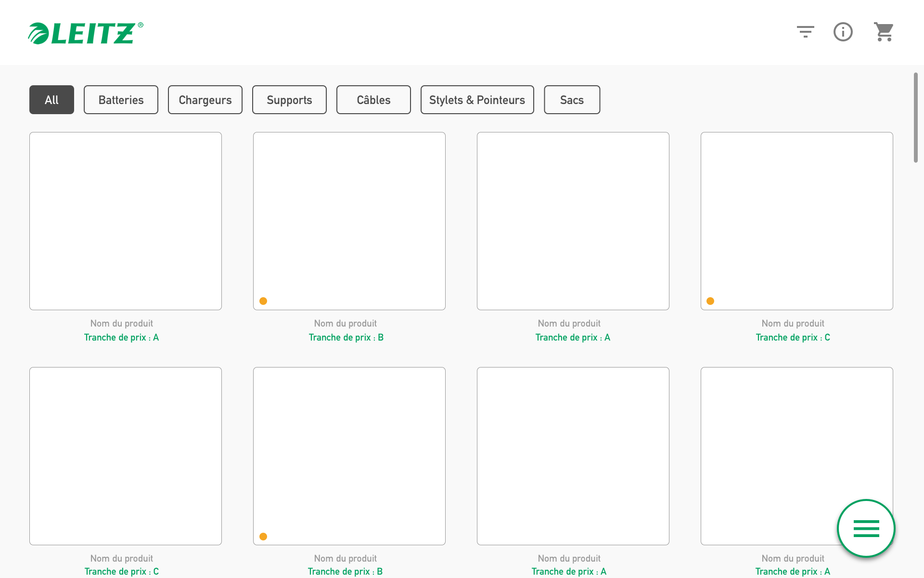Open second-row product card with Tranche de prix : C

coord(126,456)
